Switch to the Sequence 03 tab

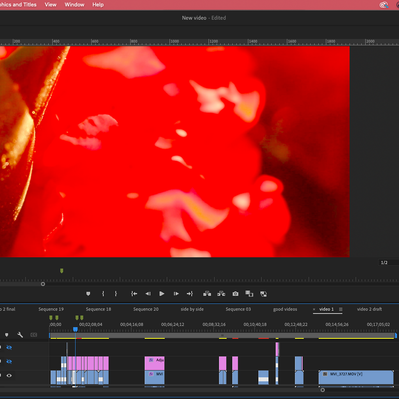point(238,309)
